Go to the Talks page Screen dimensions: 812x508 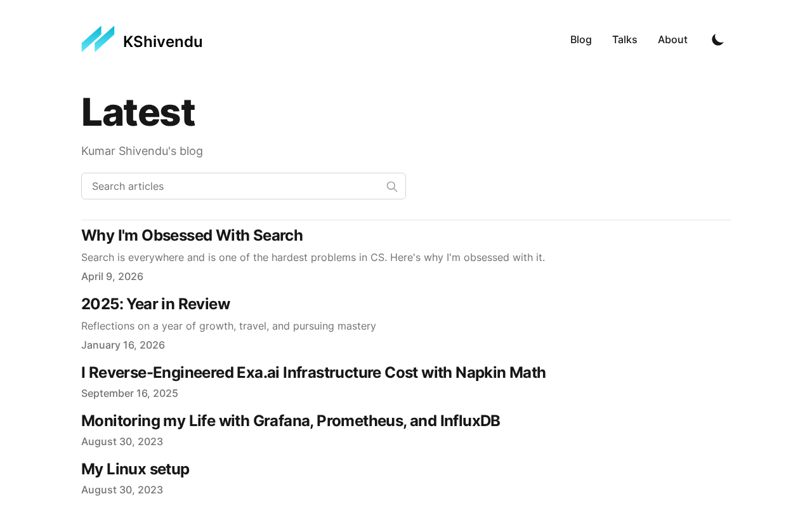tap(624, 40)
